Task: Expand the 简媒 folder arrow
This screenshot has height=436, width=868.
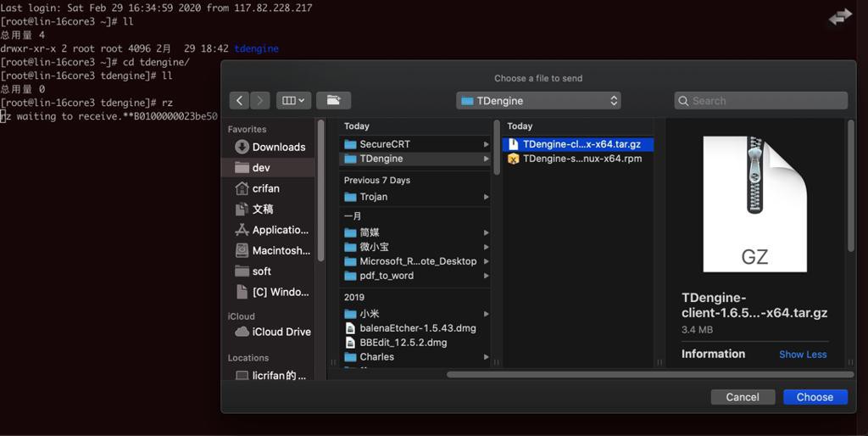Action: pos(486,232)
